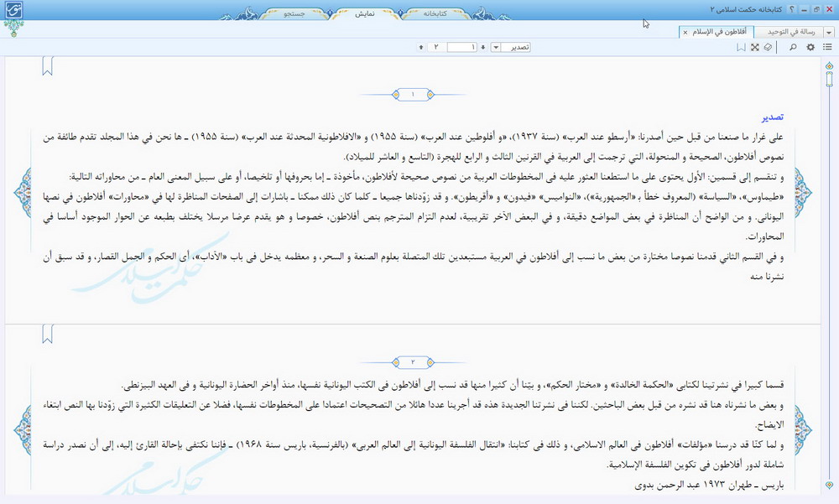839x504 pixels.
Task: Open the help question mark button
Action: click(x=792, y=9)
